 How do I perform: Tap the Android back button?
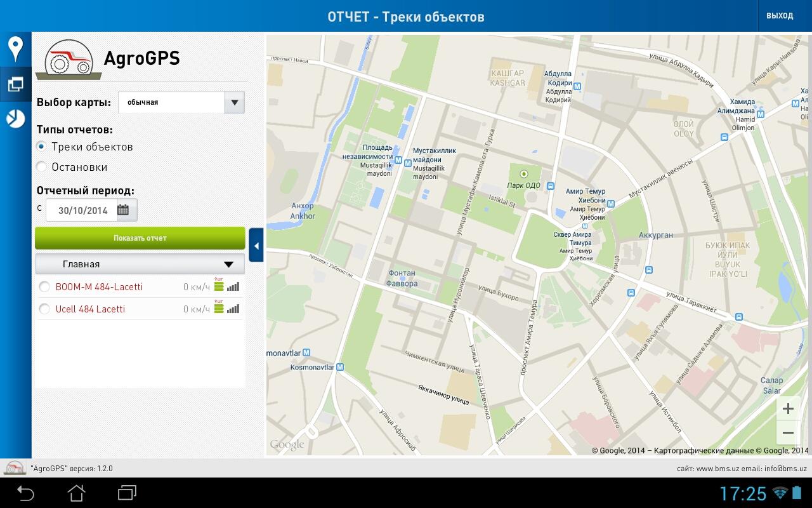point(25,493)
